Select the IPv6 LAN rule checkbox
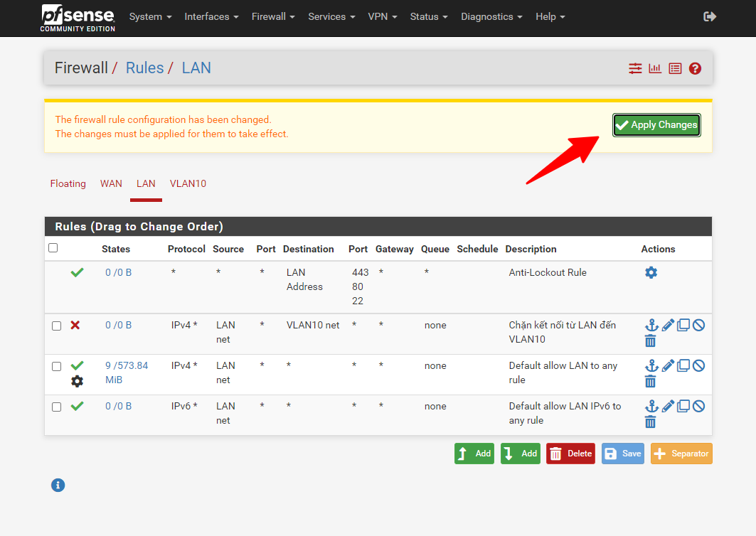 tap(57, 407)
